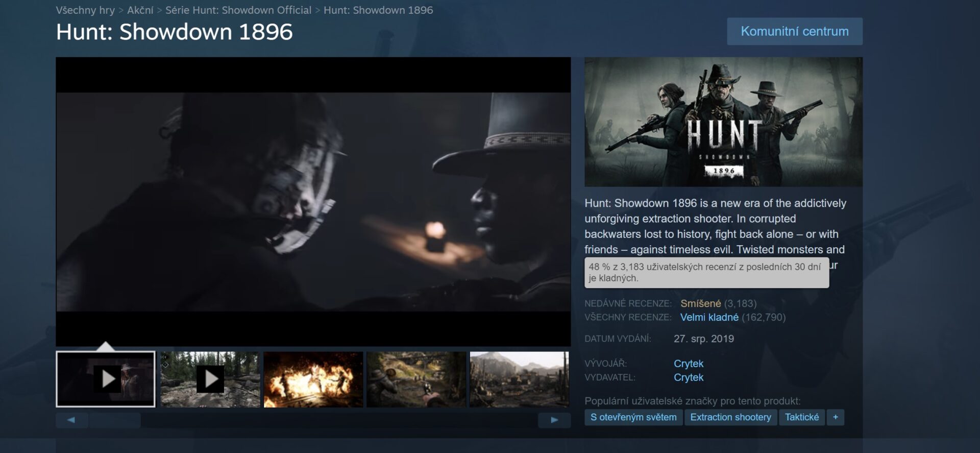Select the fire explosion screenshot thumbnail

(x=313, y=379)
